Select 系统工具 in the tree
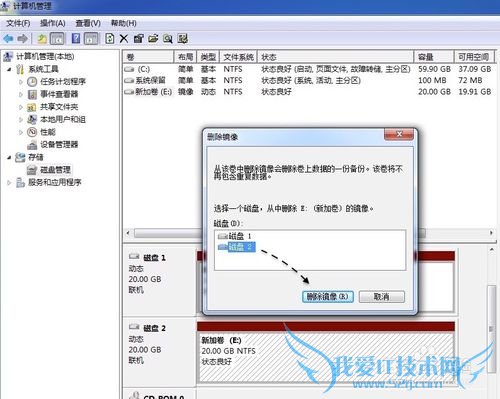This screenshot has height=399, width=500. coord(44,69)
